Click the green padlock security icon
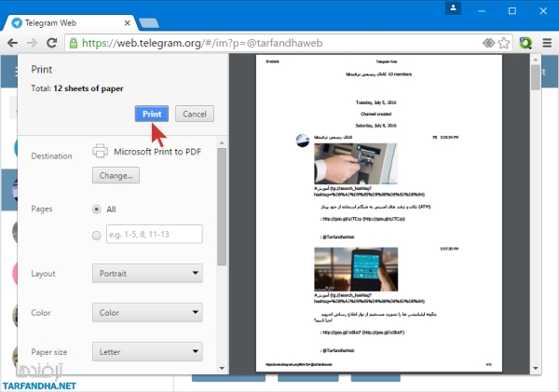The height and width of the screenshot is (392, 559). tap(74, 43)
